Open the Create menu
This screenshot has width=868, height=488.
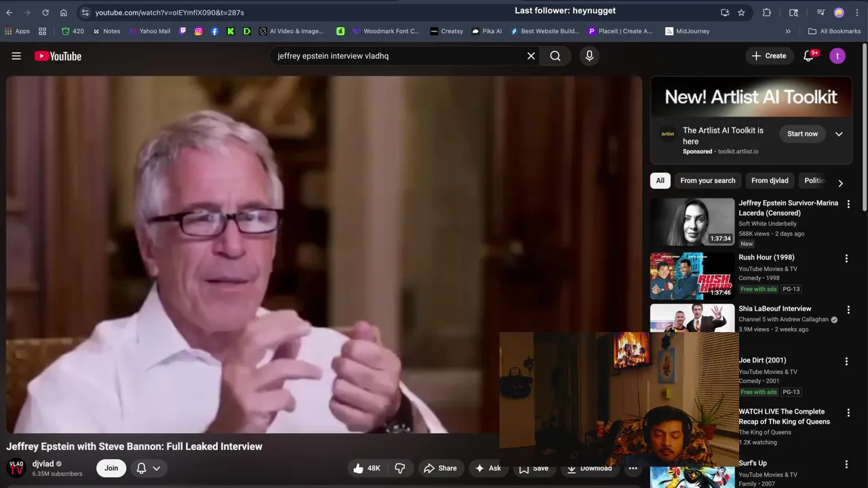[x=768, y=56]
